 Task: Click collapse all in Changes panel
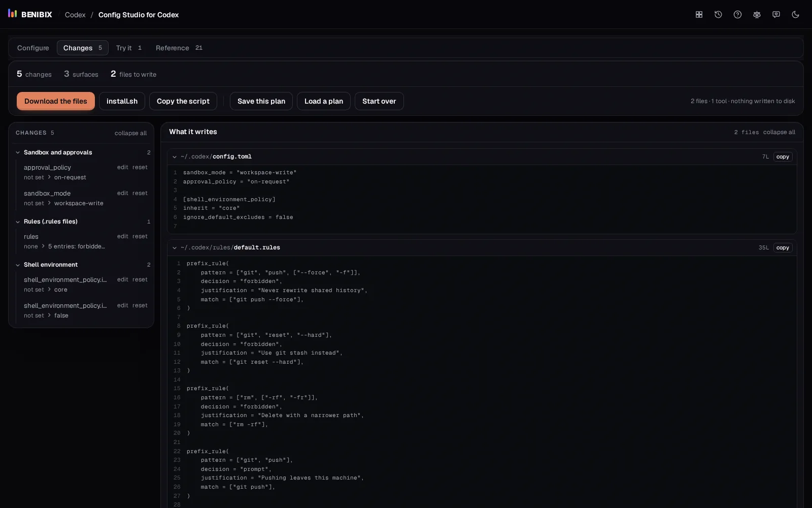(130, 133)
